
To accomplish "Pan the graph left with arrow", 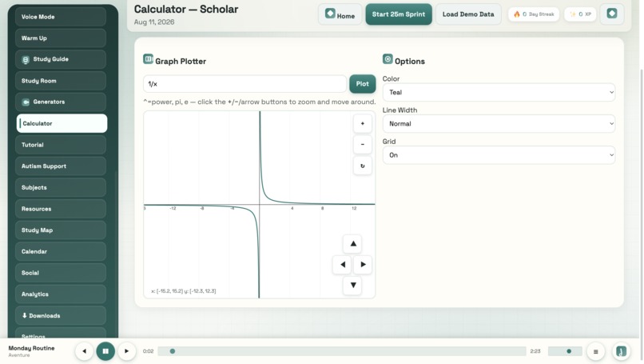I will click(342, 265).
